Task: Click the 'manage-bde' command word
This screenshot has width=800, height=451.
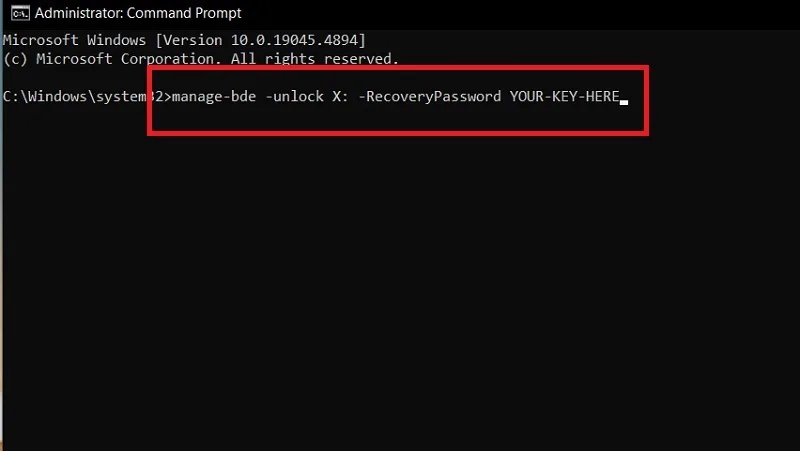Action: click(214, 96)
